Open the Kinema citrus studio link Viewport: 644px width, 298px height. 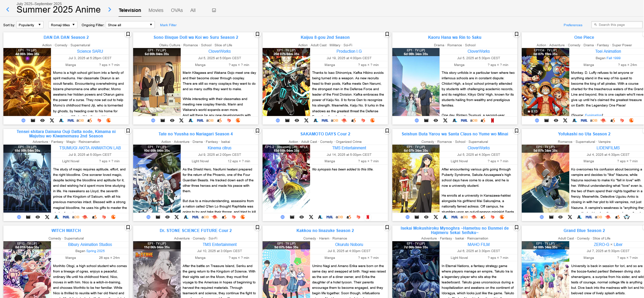tap(219, 148)
